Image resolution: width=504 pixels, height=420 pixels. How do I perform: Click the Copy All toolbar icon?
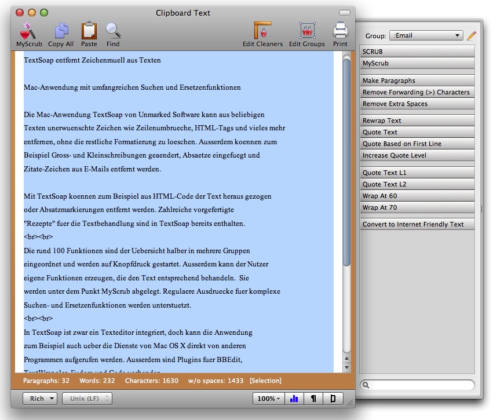coord(61,31)
